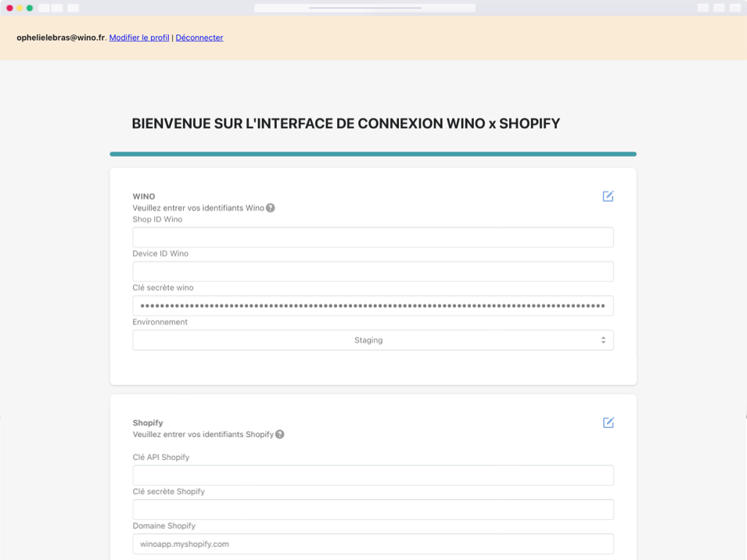Click the edit icon in Shopify section
This screenshot has width=747, height=560.
coord(608,422)
